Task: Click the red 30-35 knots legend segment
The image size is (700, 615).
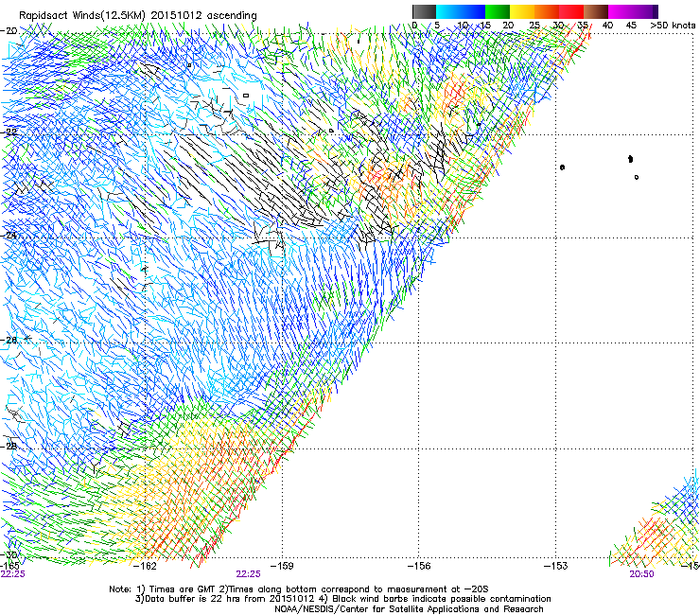Action: pos(571,11)
